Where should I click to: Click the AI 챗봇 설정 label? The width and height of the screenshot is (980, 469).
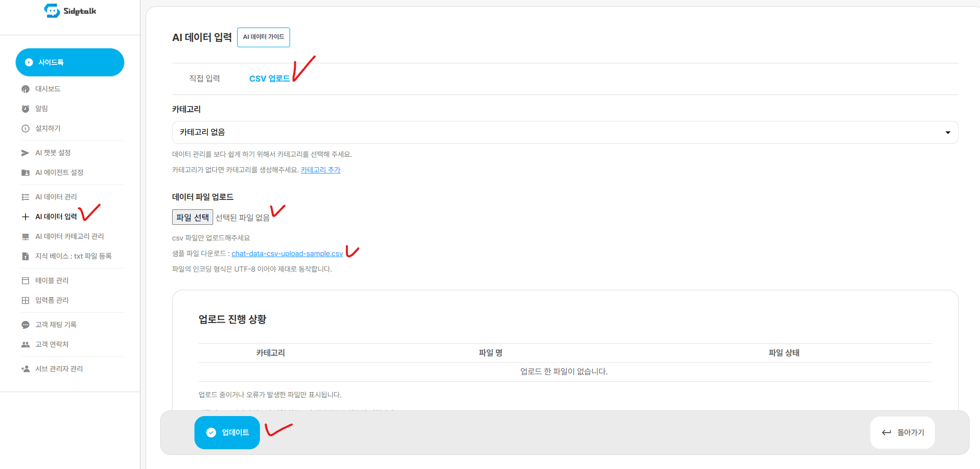pos(53,153)
